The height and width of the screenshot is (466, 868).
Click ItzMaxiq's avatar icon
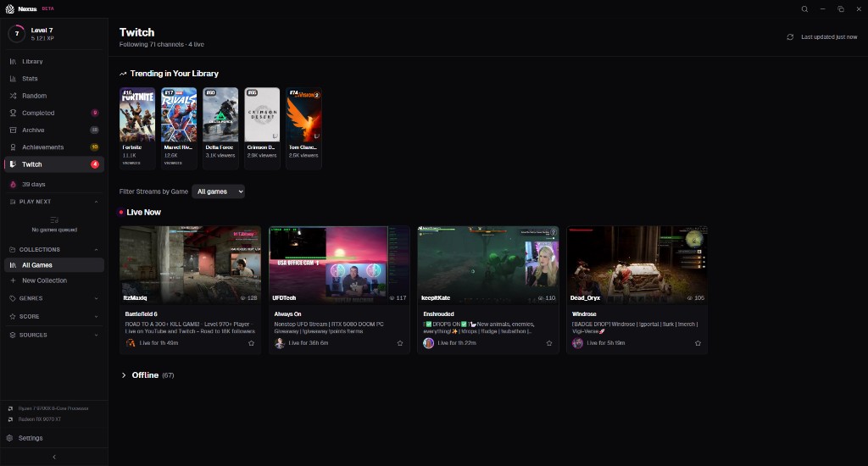pos(131,343)
